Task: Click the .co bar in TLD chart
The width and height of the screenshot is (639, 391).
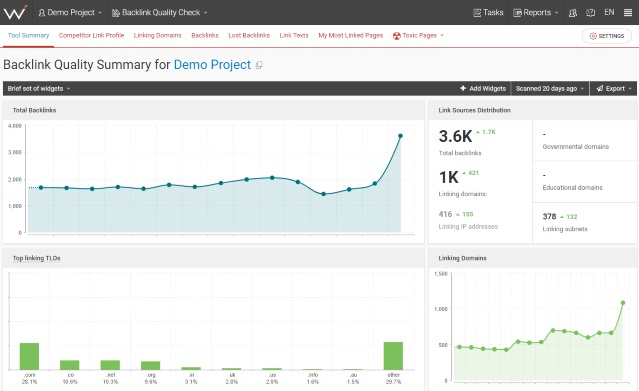Action: tap(70, 365)
